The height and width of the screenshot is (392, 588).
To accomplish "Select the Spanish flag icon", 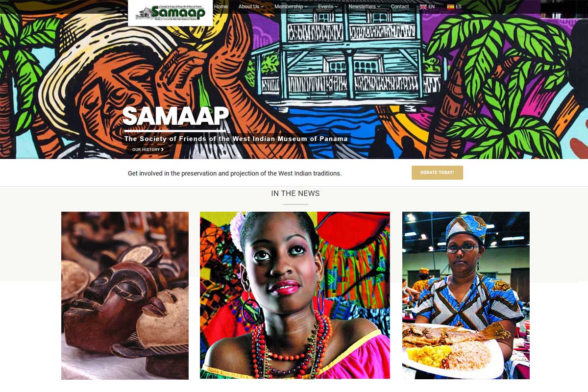I will coord(450,7).
